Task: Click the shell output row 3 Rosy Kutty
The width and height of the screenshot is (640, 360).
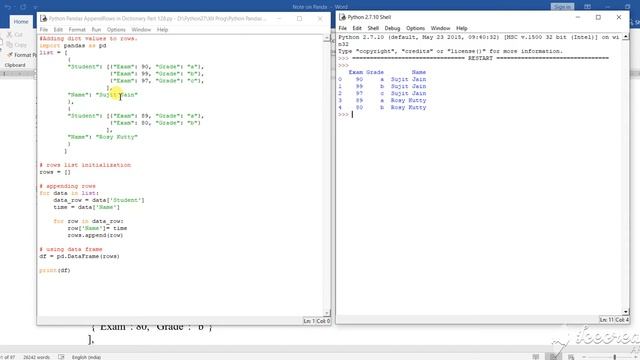Action: [x=382, y=100]
